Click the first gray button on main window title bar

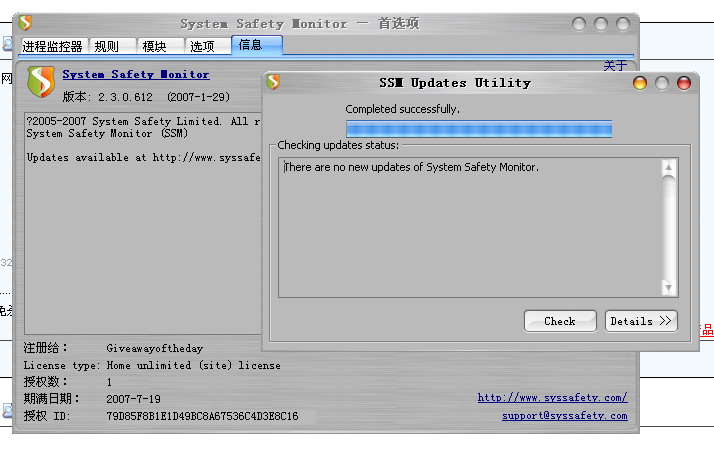point(579,24)
